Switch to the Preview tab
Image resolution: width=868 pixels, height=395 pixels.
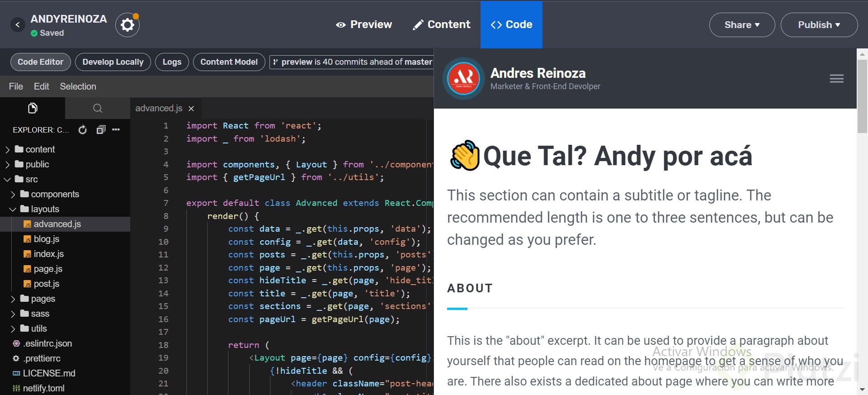[x=364, y=24]
